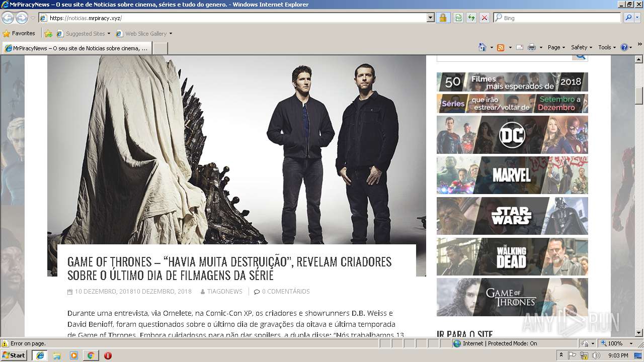This screenshot has height=362, width=644.
Task: Expand the Web Slice Gallery arrow
Action: (171, 34)
